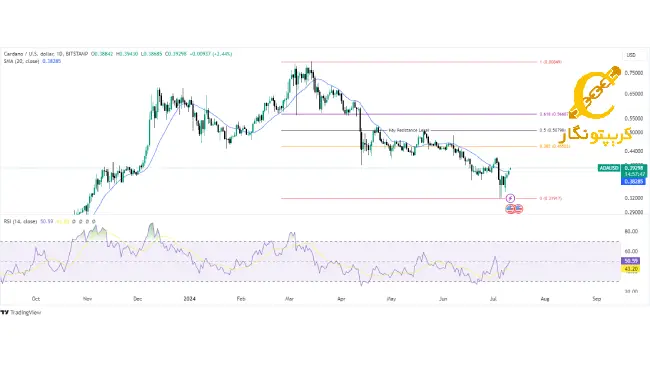The height and width of the screenshot is (365, 650).
Task: Click the +2.44% change in header
Action: (223, 54)
